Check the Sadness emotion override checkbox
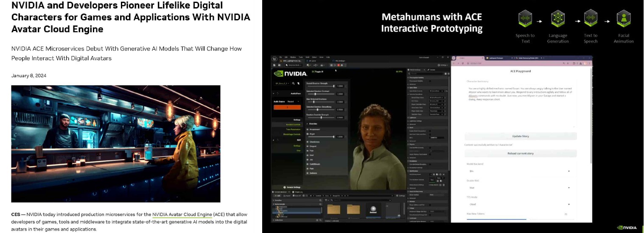 point(308,173)
